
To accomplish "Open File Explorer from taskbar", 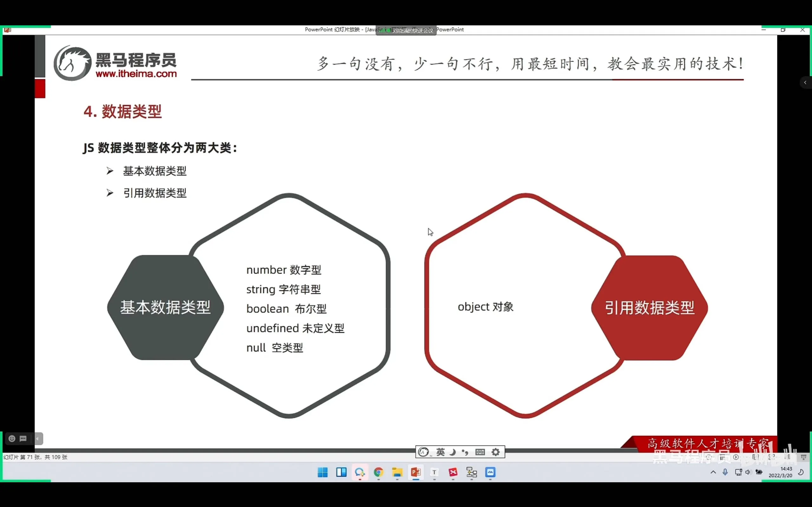I will (x=397, y=472).
